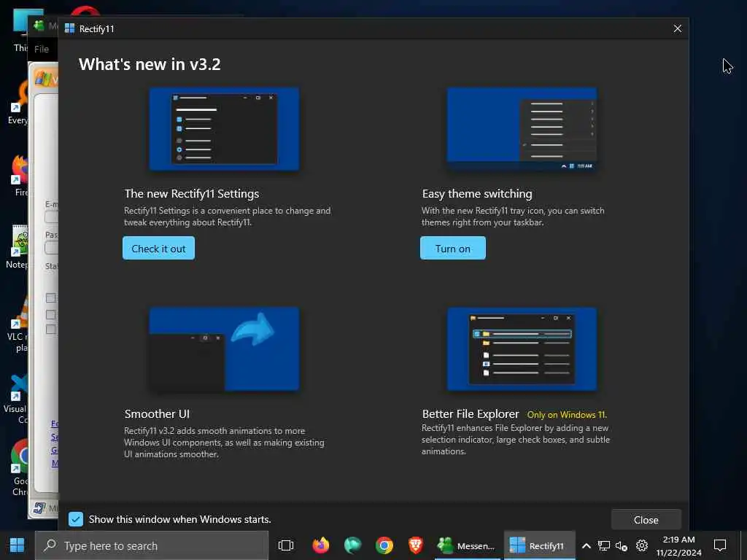Click The new Rectify11 Settings heading
Screen dimensions: 747x560
click(x=192, y=194)
